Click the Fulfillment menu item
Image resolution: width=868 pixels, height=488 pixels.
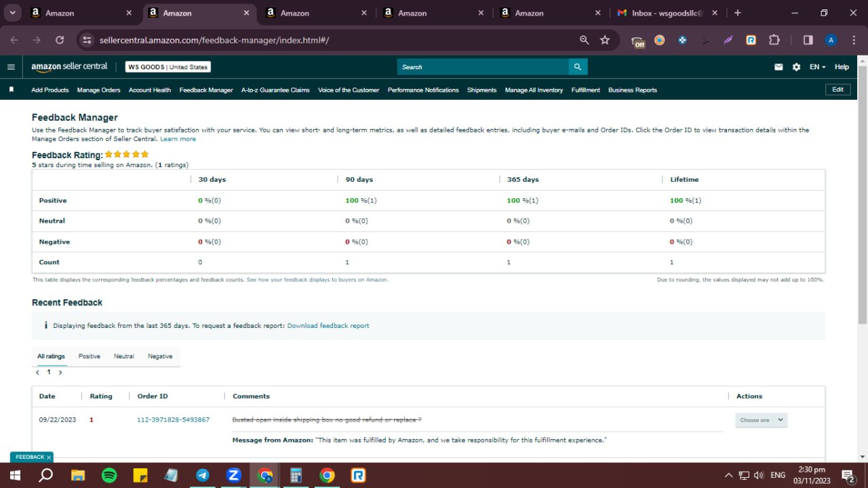(x=585, y=90)
